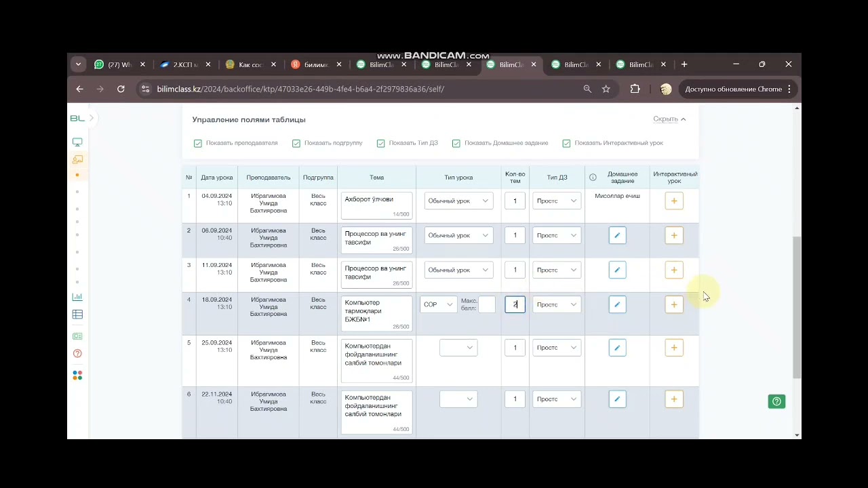Image resolution: width=868 pixels, height=488 pixels.
Task: Edit homework for lesson 06.09.2024
Action: point(617,235)
